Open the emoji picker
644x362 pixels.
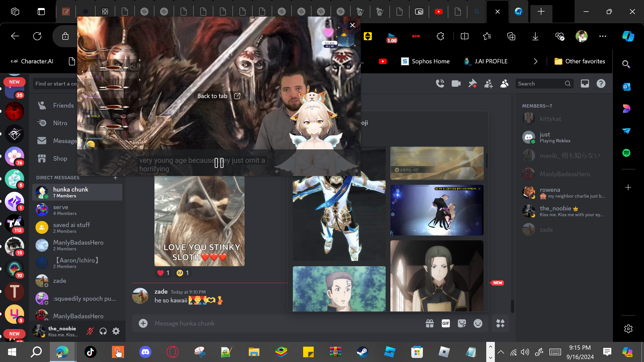pos(478,323)
